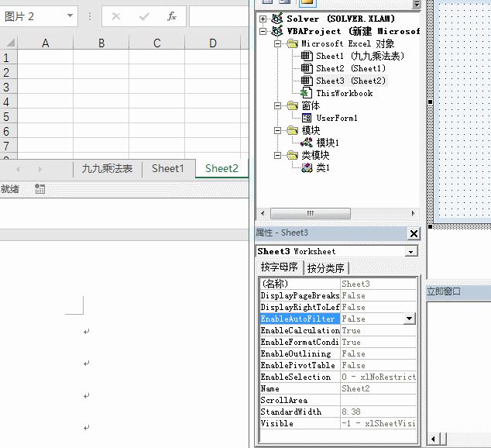The width and height of the screenshot is (491, 448).
Task: Click the Name property value Sheet2
Action: [378, 388]
